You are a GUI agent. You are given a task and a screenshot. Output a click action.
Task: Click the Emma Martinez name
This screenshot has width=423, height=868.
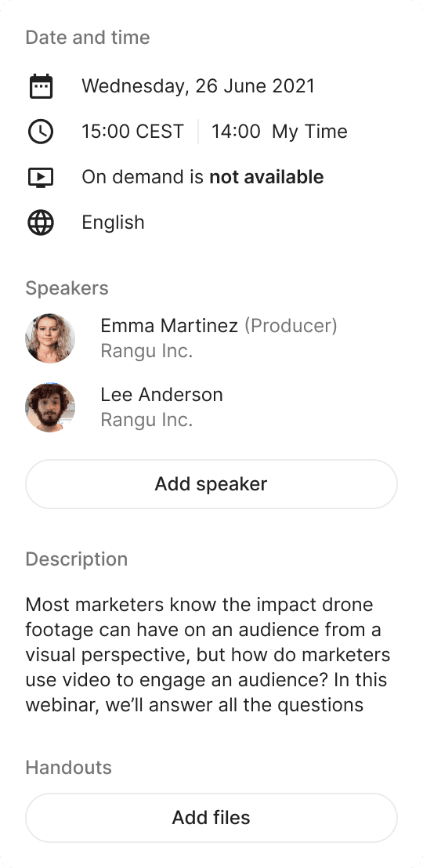pos(169,326)
